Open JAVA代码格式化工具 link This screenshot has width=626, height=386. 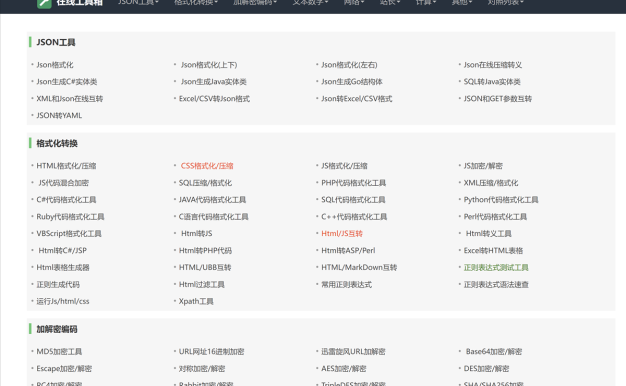[212, 200]
